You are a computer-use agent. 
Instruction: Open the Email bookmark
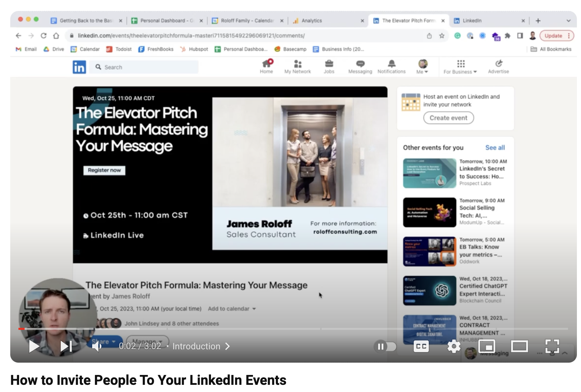(26, 49)
